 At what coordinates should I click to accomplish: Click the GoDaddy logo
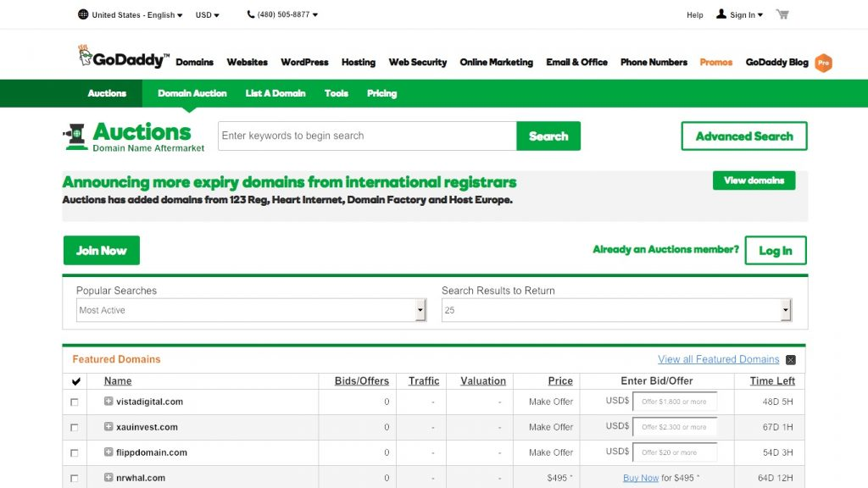pos(124,57)
